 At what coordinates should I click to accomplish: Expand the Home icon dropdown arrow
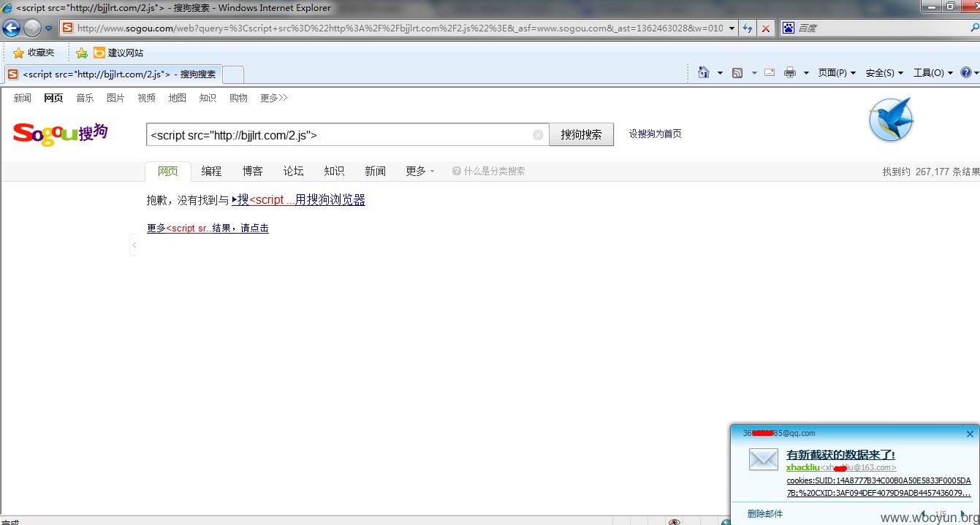720,73
